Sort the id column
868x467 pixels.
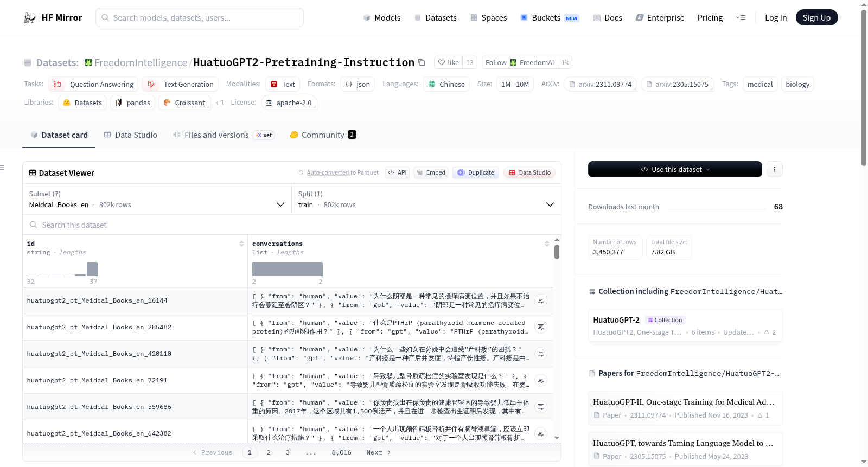click(x=241, y=244)
